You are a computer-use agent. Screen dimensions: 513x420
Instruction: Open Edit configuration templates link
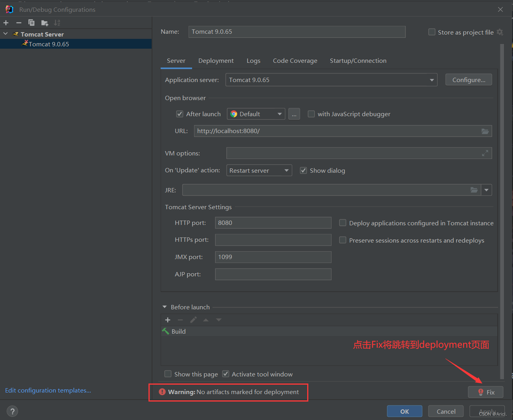[x=48, y=391]
